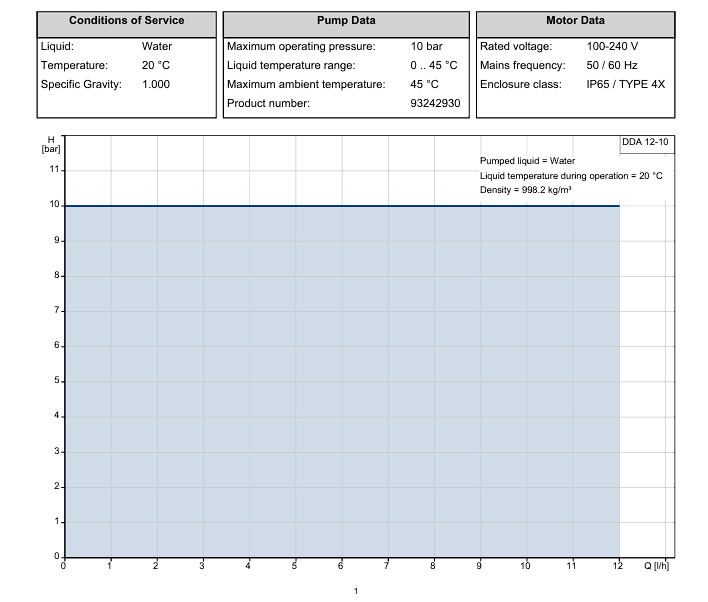This screenshot has height=602, width=708.
Task: Click the DDA 12-10 legend label
Action: [x=645, y=142]
